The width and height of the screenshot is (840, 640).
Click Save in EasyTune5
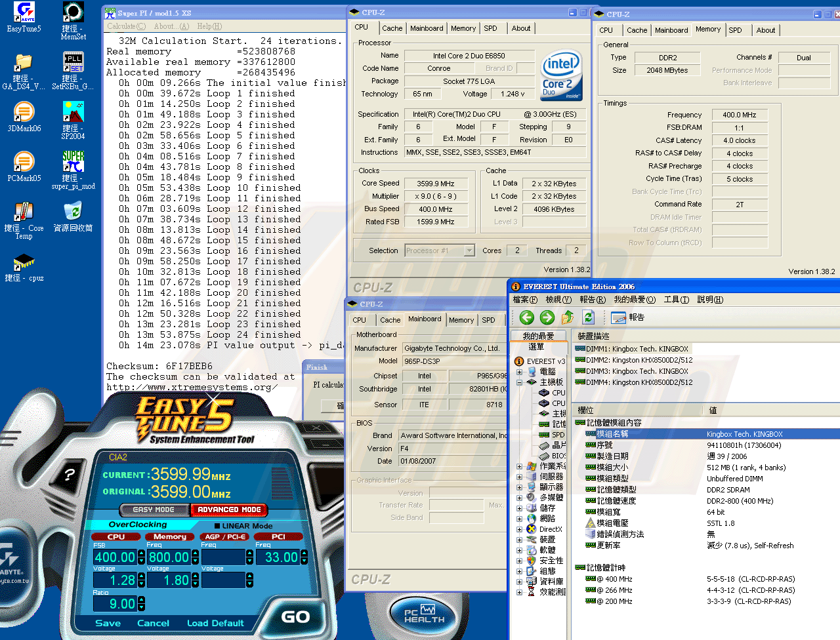[x=108, y=623]
